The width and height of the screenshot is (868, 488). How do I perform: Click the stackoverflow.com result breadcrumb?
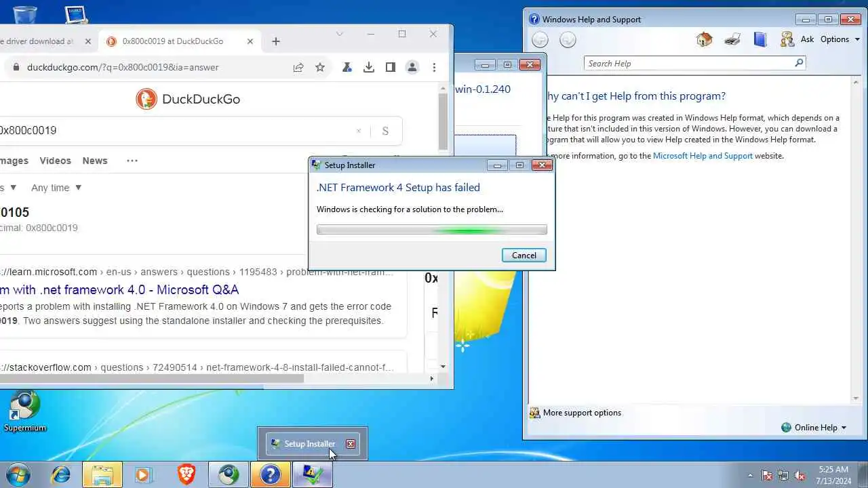(197, 367)
